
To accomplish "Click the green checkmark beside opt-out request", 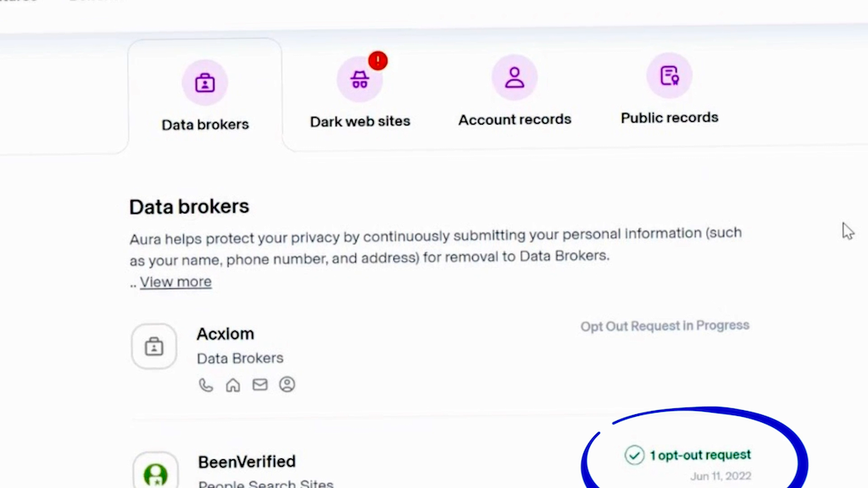I will tap(634, 456).
